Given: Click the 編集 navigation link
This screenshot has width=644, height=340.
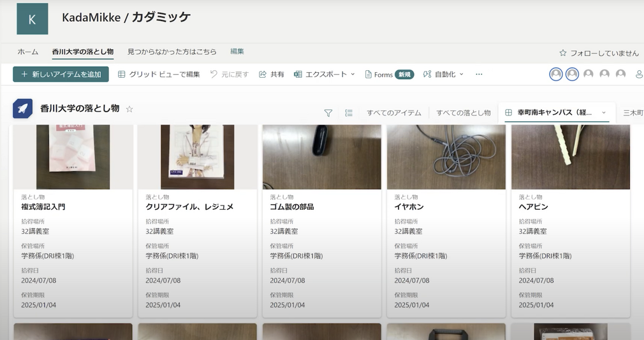Looking at the screenshot, I should (237, 52).
